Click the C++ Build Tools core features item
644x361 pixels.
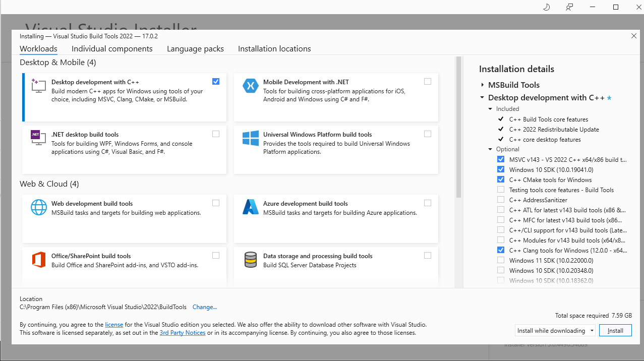[549, 119]
